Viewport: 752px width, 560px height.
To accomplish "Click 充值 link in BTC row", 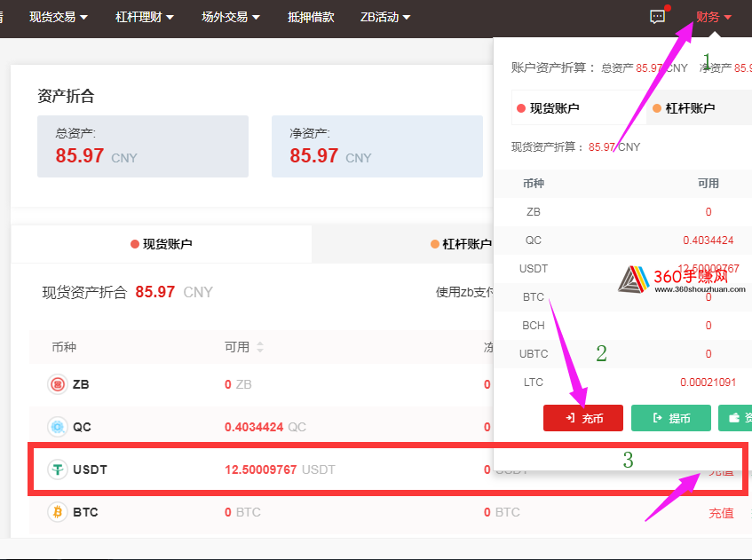I will coord(721,513).
